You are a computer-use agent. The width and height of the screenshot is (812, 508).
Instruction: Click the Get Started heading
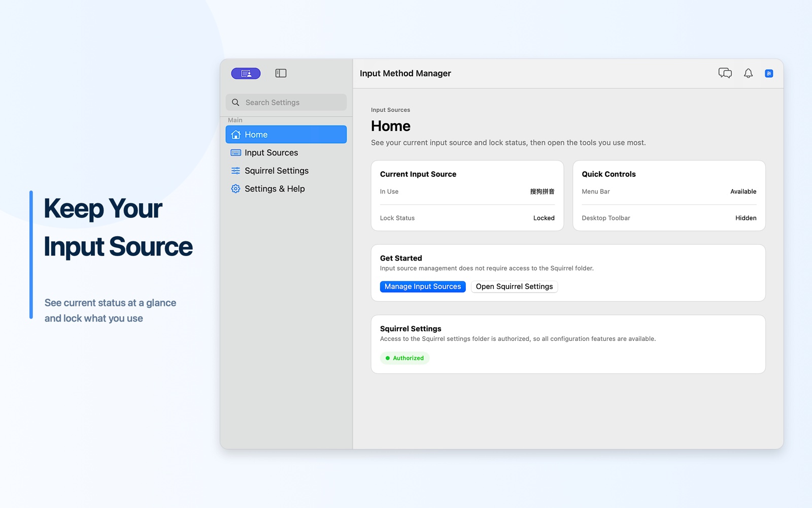point(401,258)
